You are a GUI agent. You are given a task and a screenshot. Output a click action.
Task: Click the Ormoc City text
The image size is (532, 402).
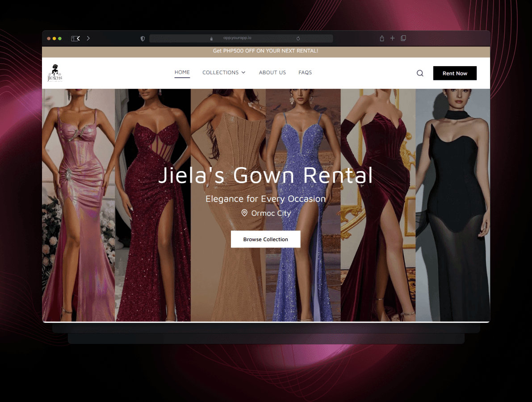click(x=271, y=213)
